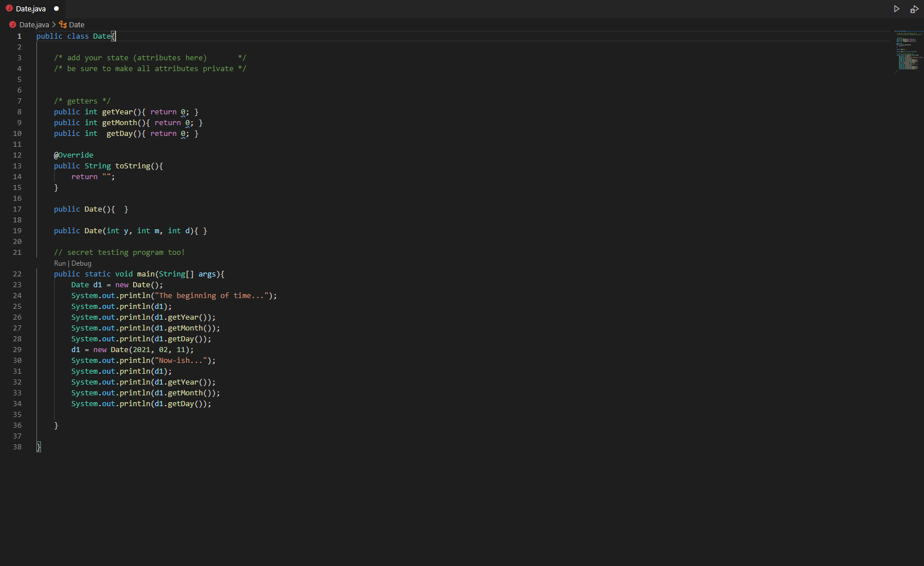Click the toString method declaration
The image size is (924, 566).
(109, 166)
